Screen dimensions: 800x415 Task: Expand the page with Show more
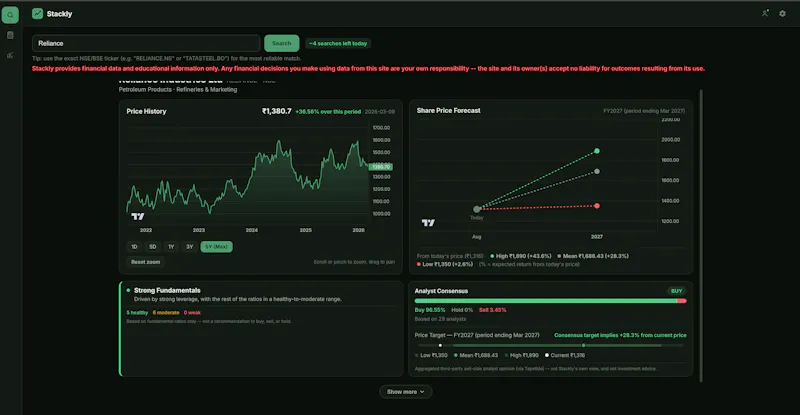[406, 392]
